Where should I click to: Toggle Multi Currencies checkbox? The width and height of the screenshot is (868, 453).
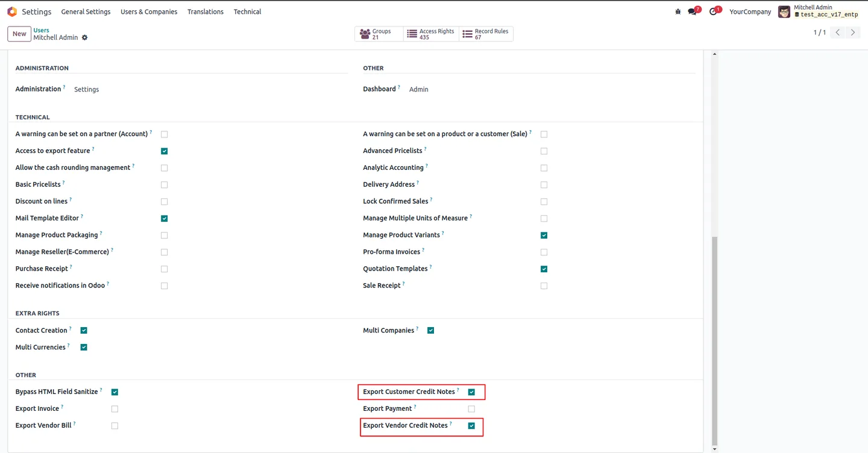[84, 348]
